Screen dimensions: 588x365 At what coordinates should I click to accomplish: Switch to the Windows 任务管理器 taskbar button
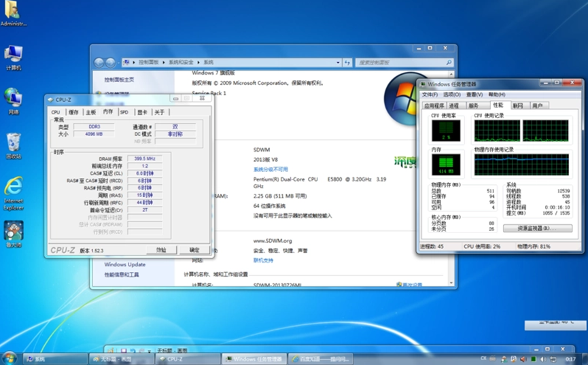click(x=254, y=359)
